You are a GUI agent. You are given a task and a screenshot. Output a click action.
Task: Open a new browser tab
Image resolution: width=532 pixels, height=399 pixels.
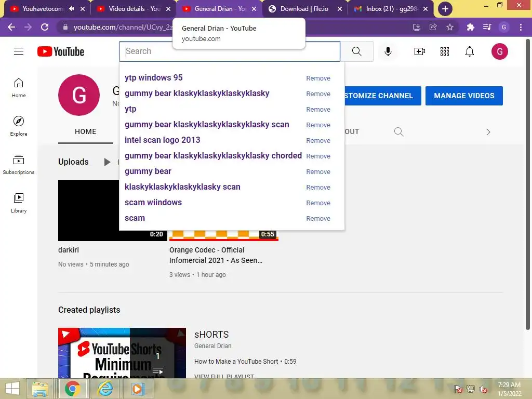pyautogui.click(x=445, y=9)
